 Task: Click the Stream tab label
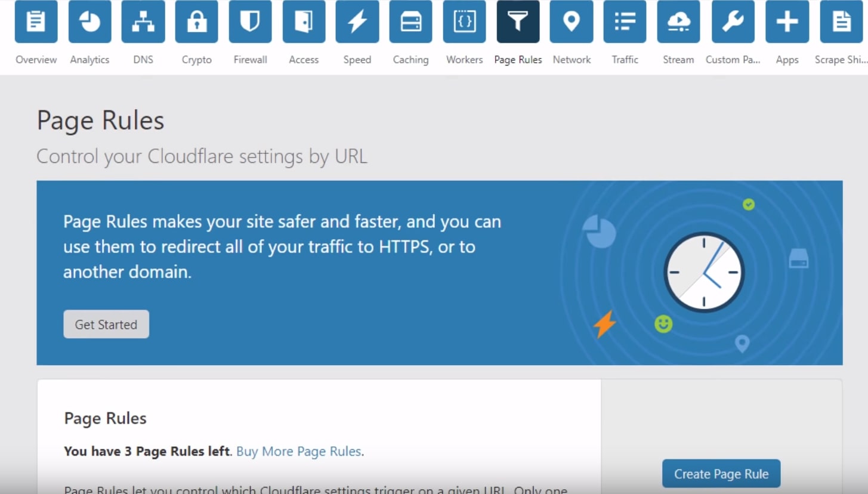(x=678, y=60)
